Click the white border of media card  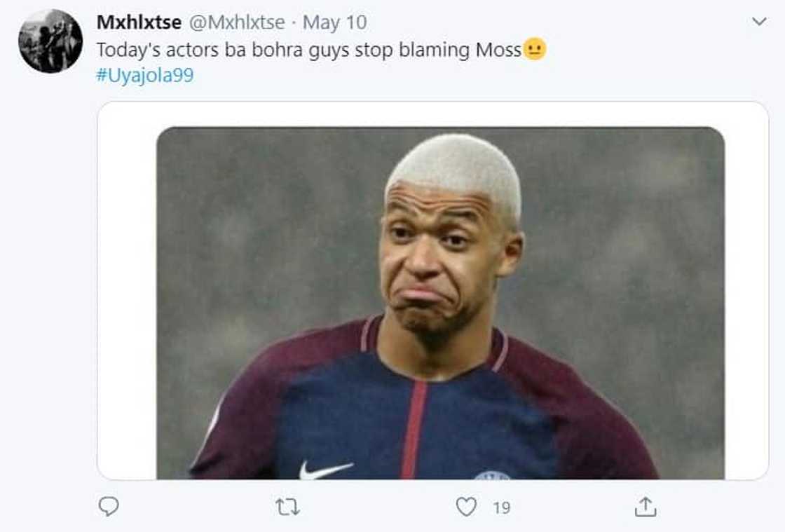tap(126, 294)
